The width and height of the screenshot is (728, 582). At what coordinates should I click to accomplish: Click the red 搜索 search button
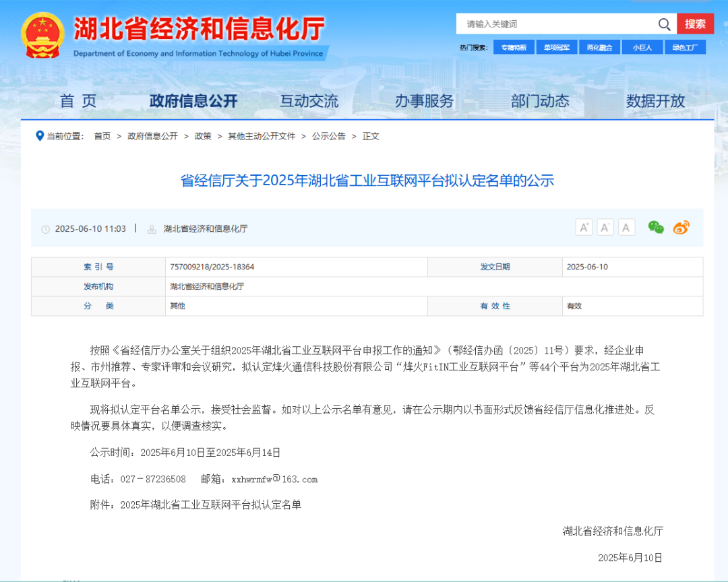pyautogui.click(x=696, y=24)
